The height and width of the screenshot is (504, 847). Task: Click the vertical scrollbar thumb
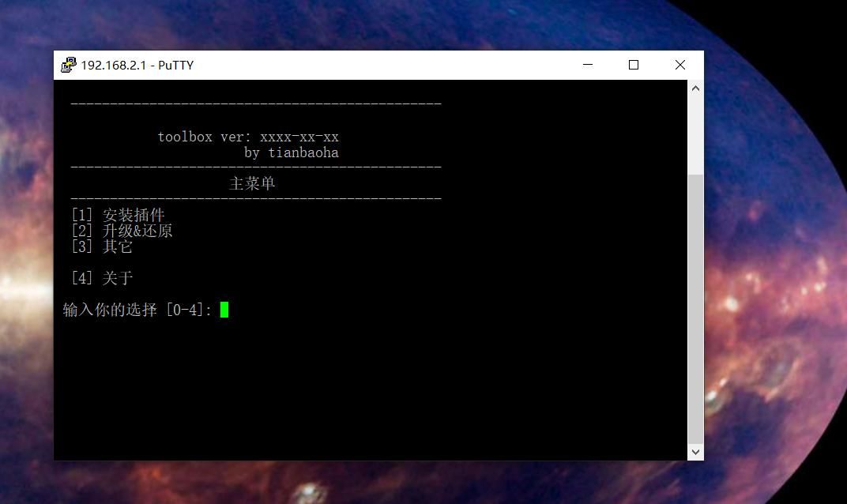point(695,309)
